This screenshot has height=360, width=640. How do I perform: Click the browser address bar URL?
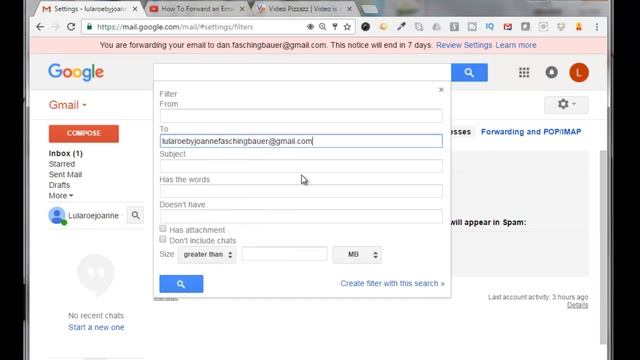click(175, 27)
